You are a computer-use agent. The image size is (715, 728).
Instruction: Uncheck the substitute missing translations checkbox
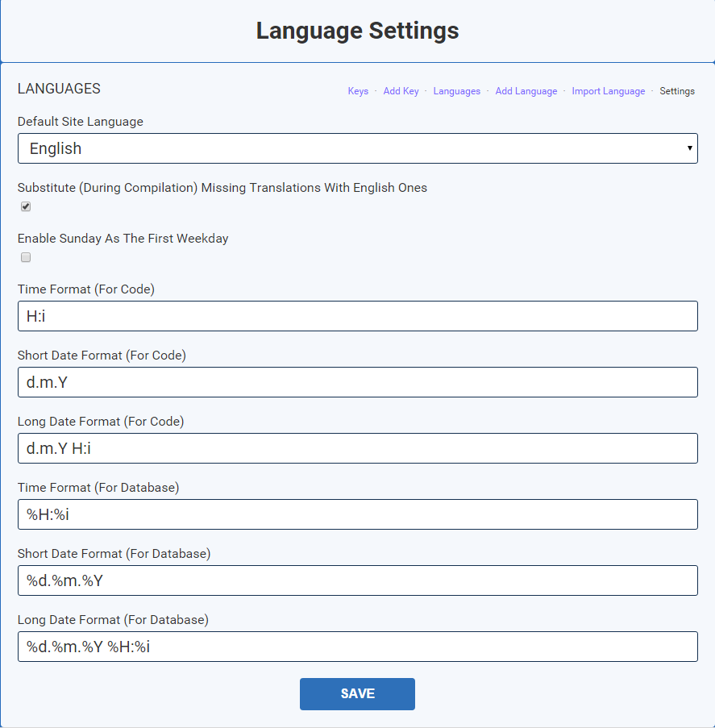coord(26,206)
